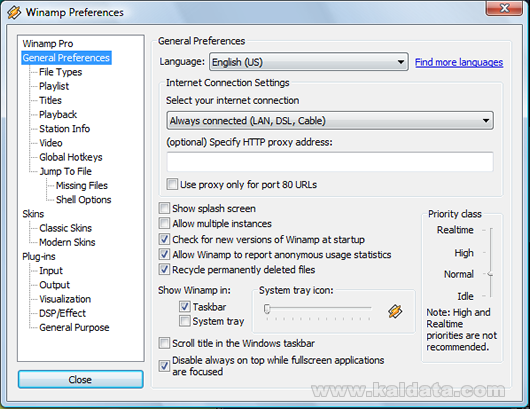Click the Close button
The image size is (530, 409).
80,379
